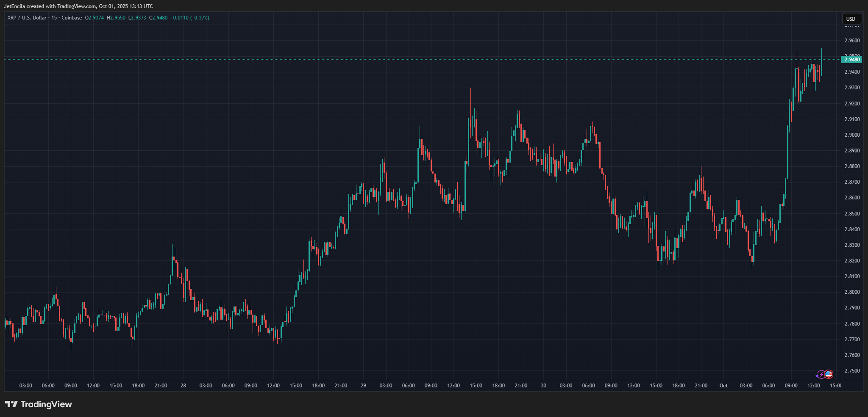Click the 15 interval label in legend
Screen dimensions: 868x417
click(54, 18)
